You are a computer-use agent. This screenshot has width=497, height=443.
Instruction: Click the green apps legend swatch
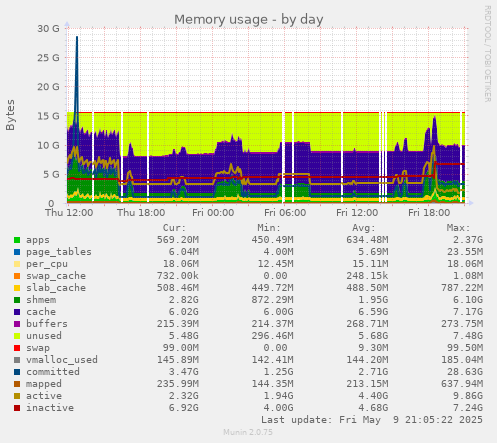point(17,240)
